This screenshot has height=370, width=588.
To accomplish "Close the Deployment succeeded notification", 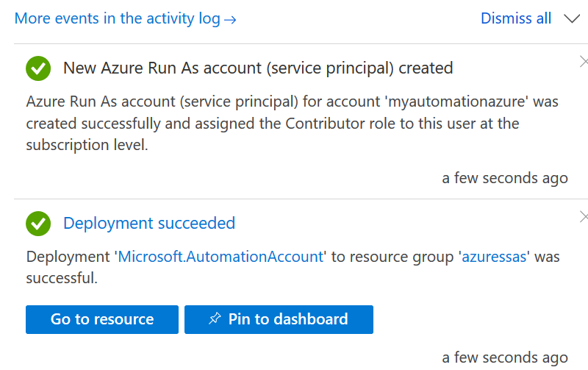I will 584,216.
